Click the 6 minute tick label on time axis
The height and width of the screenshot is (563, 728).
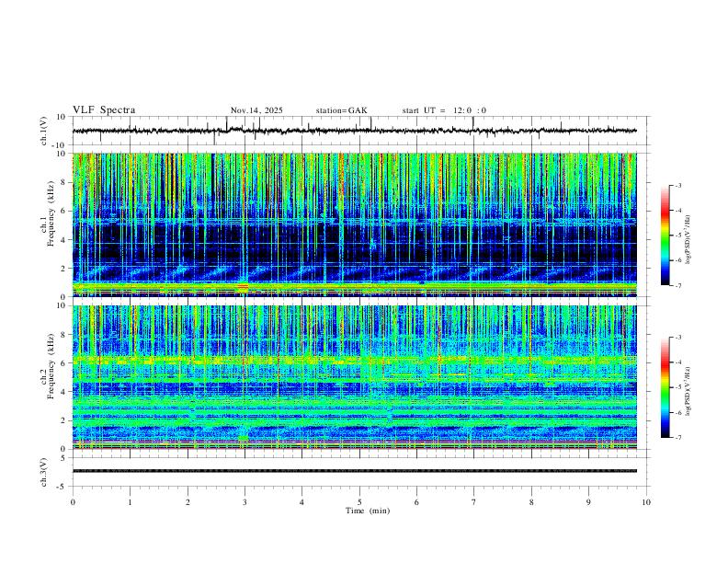[417, 502]
